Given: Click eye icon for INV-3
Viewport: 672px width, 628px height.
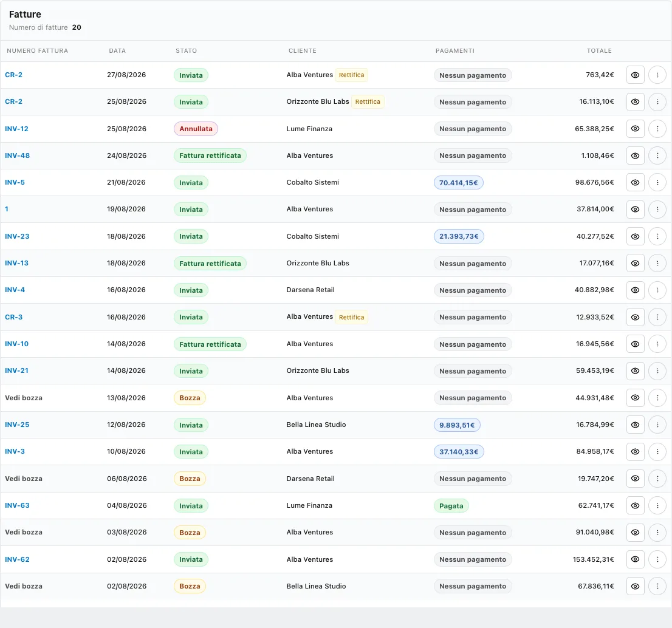Looking at the screenshot, I should click(635, 451).
